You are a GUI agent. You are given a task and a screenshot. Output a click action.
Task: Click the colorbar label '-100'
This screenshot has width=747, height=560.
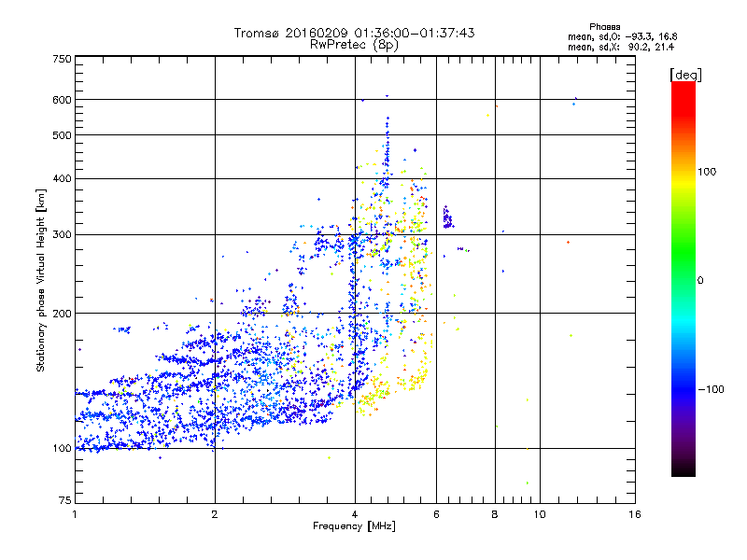(711, 389)
